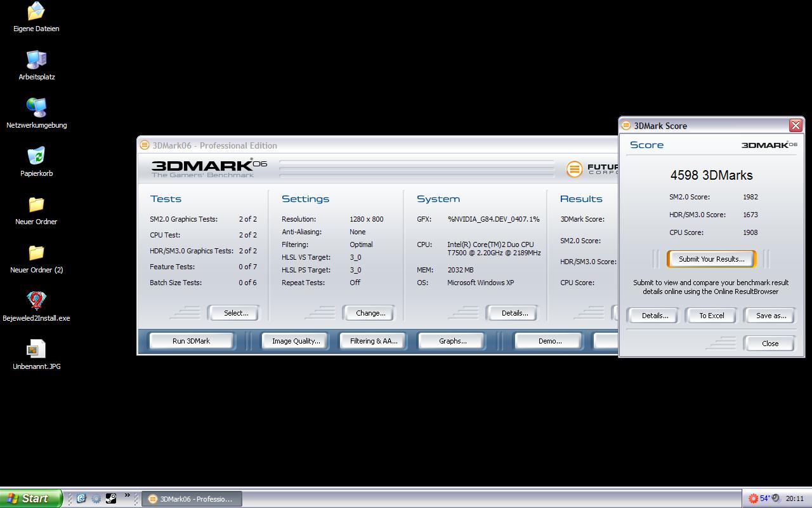
Task: Close the 3DMark Score dialog with X
Action: coord(796,126)
